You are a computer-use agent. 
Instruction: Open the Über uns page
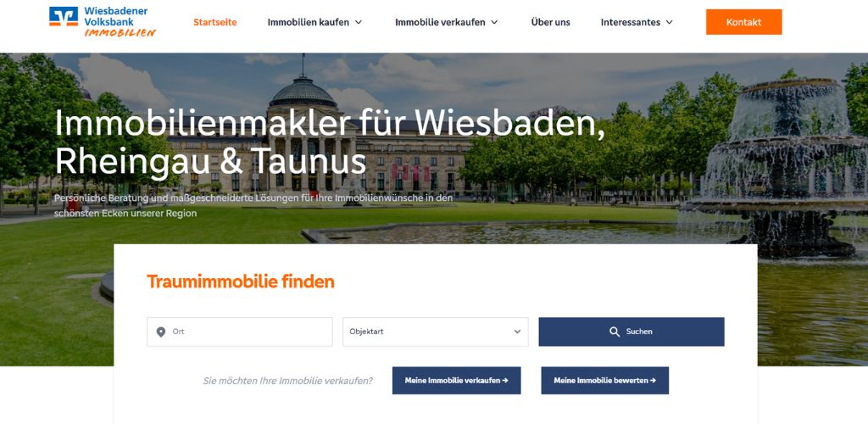click(x=550, y=23)
